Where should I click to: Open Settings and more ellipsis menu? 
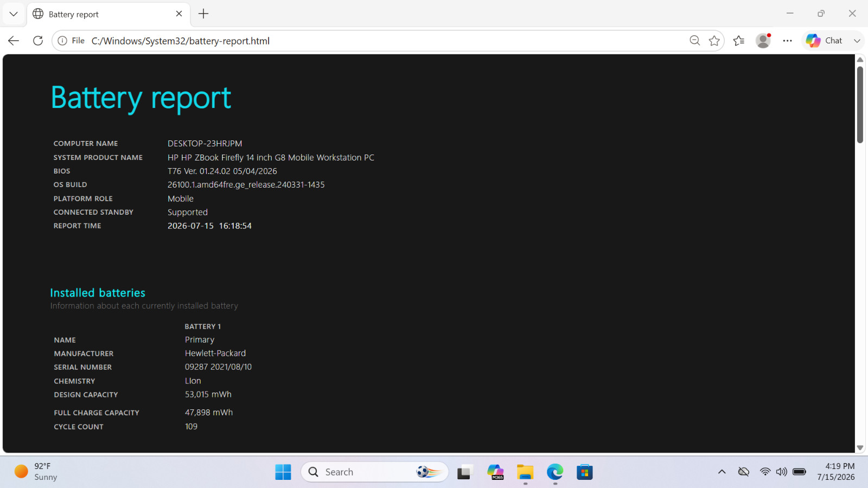tap(788, 41)
